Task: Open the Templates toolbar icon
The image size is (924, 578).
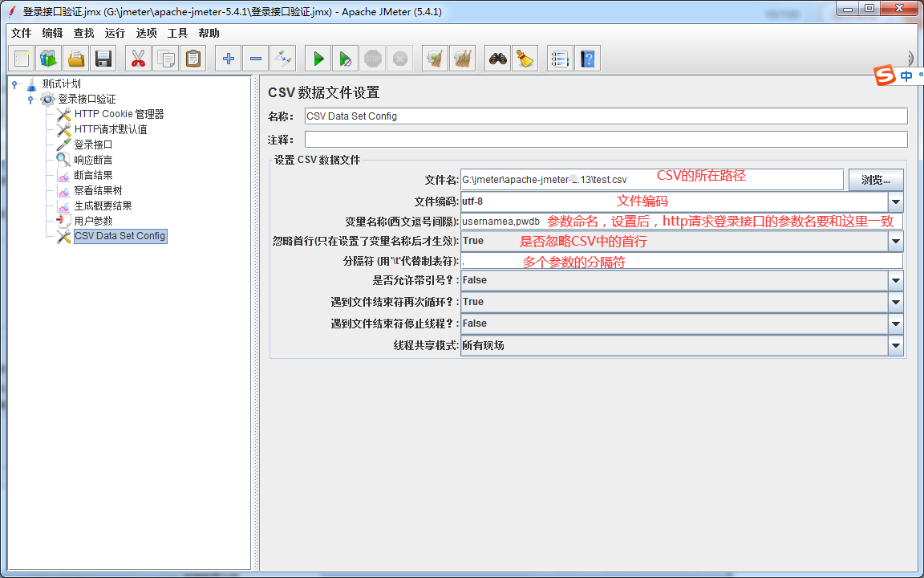Action: click(x=49, y=59)
